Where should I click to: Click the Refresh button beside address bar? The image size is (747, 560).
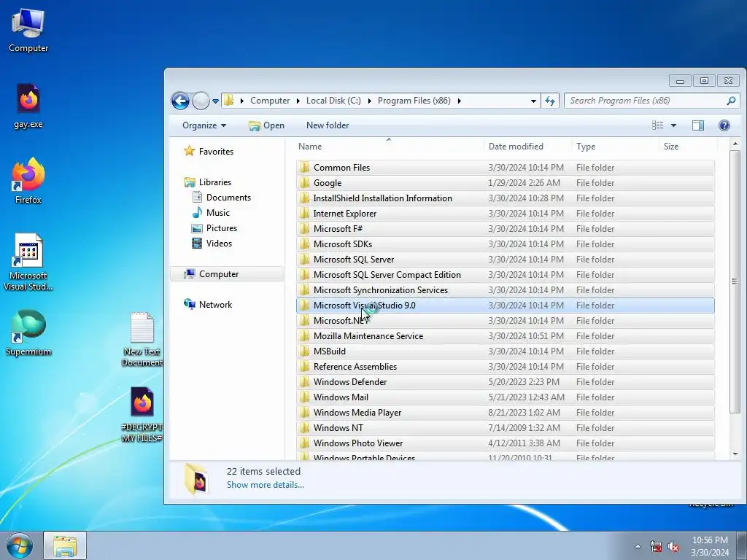pyautogui.click(x=550, y=101)
